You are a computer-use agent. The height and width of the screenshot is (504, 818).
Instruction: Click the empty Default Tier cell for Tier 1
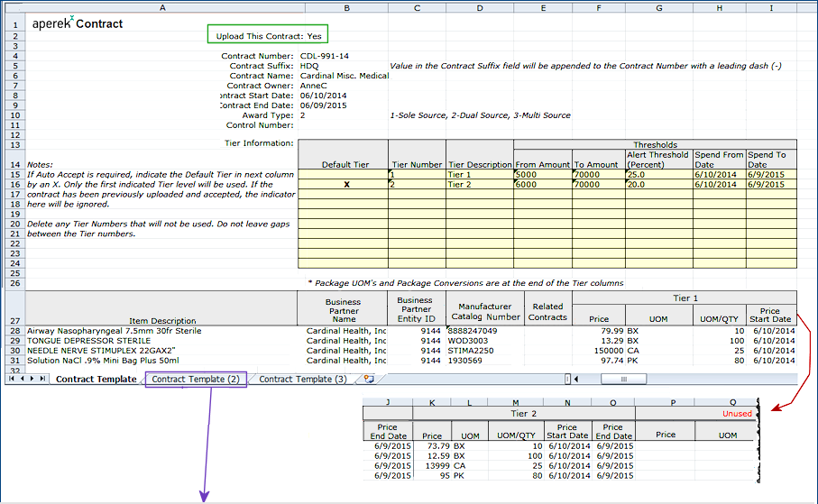(x=345, y=174)
